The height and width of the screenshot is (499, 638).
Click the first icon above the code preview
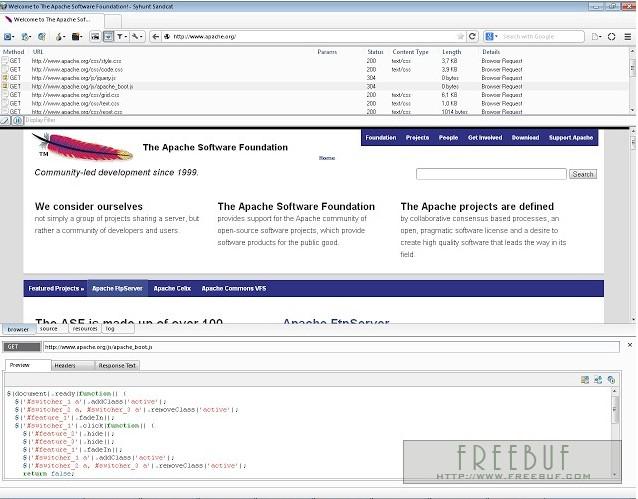pos(585,380)
